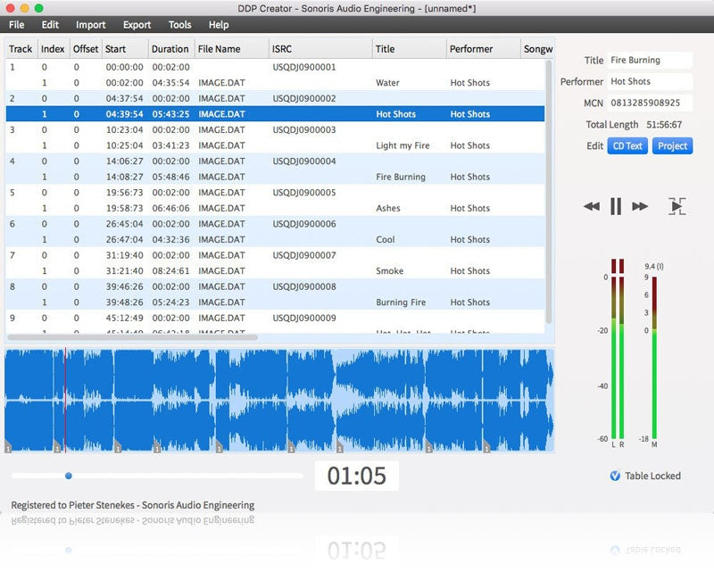Select the track title Fire Burning in the table
The width and height of the screenshot is (714, 588).
click(x=401, y=177)
